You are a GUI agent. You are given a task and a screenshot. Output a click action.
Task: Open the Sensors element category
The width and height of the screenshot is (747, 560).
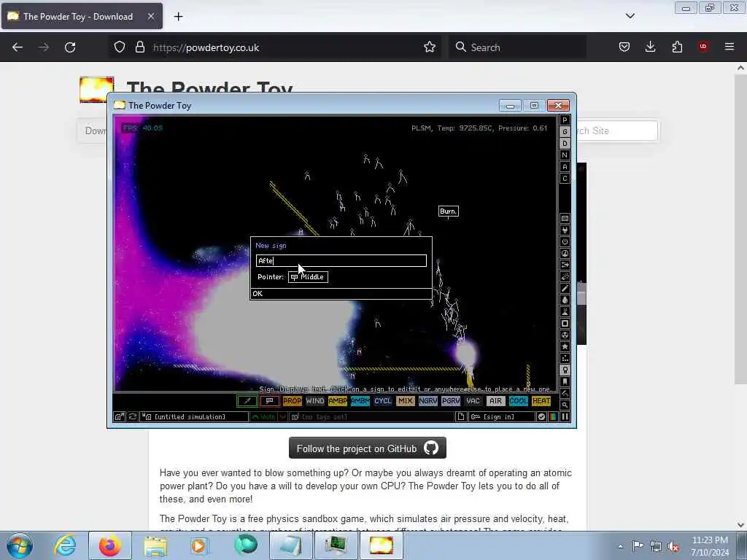565,253
